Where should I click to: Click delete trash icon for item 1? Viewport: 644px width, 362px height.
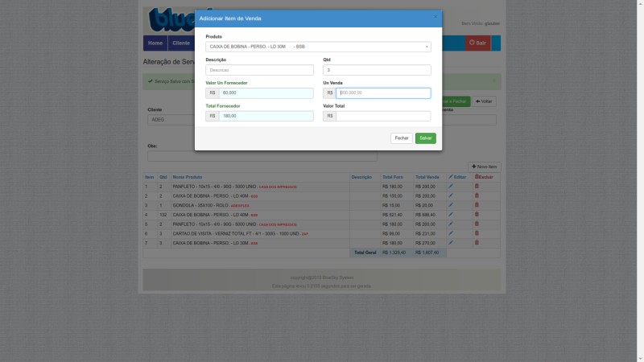[x=476, y=186]
